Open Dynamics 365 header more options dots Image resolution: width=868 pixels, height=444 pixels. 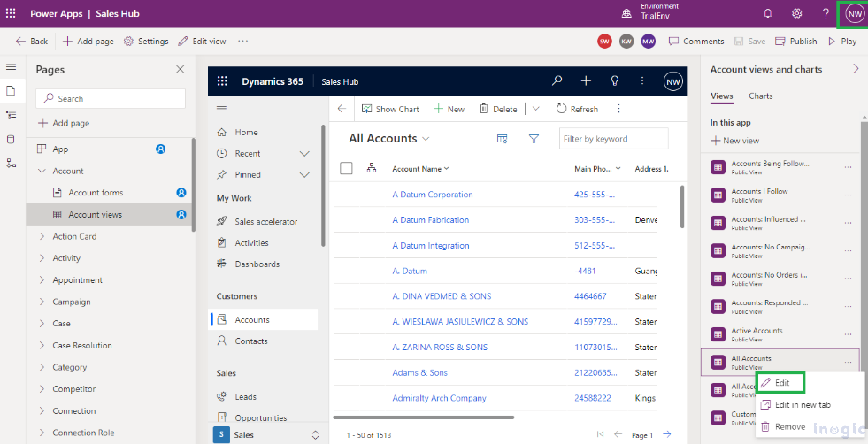642,80
